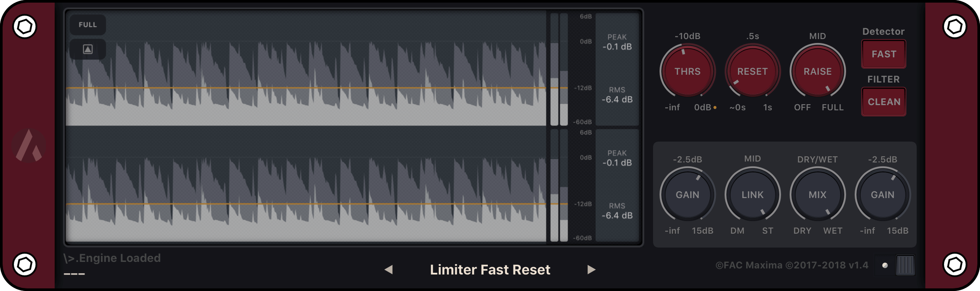Click the FULL display mode button
This screenshot has width=980, height=291.
click(88, 25)
